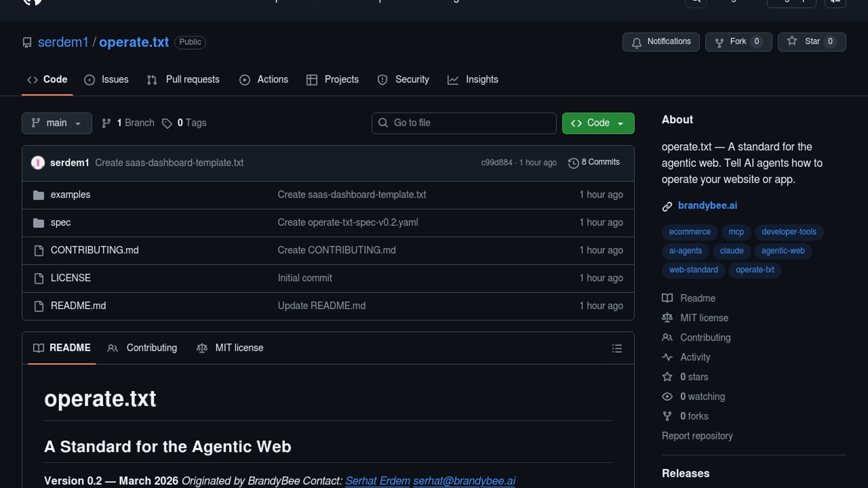This screenshot has width=868, height=488.
Task: Expand the green Code dropdown
Action: pos(598,123)
